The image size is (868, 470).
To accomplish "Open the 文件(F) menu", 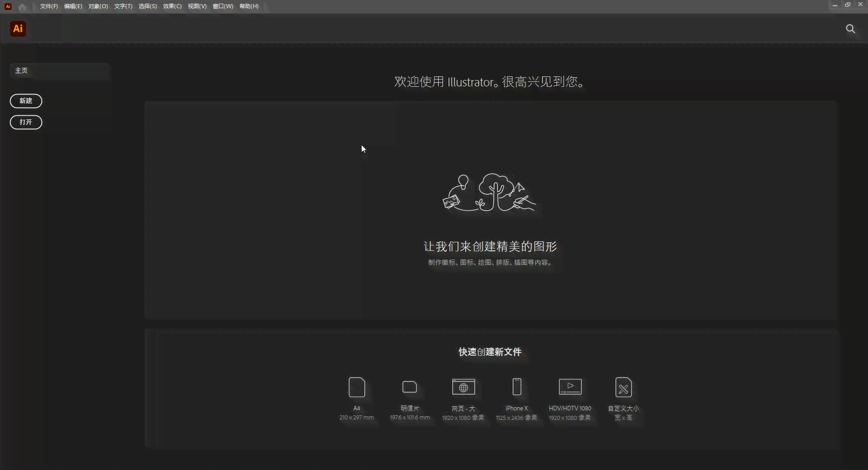I will tap(49, 6).
